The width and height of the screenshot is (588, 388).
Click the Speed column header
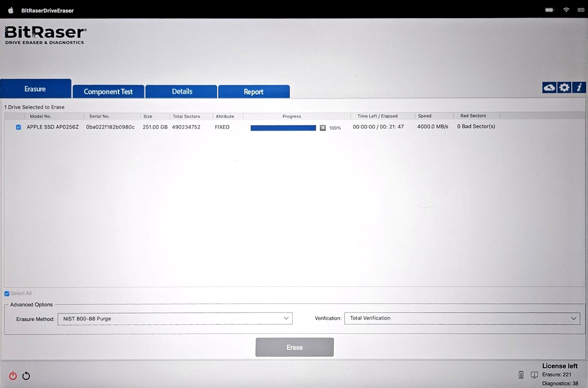point(424,116)
